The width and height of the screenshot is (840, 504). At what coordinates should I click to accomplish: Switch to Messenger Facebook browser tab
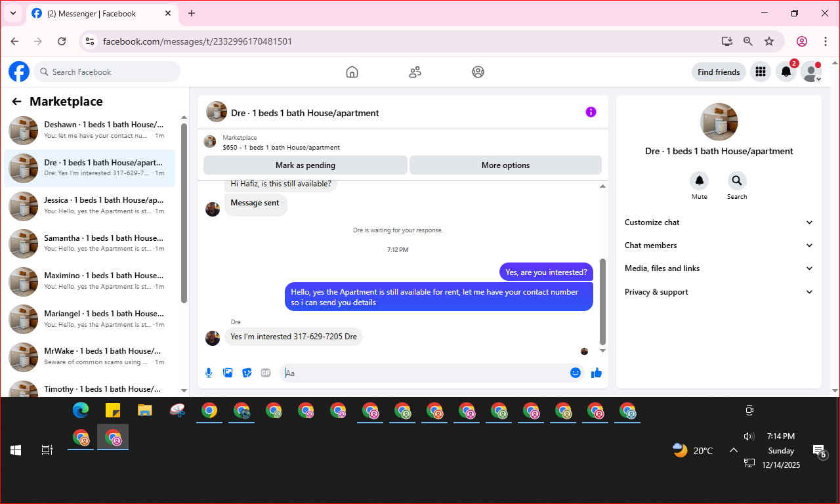tap(102, 13)
